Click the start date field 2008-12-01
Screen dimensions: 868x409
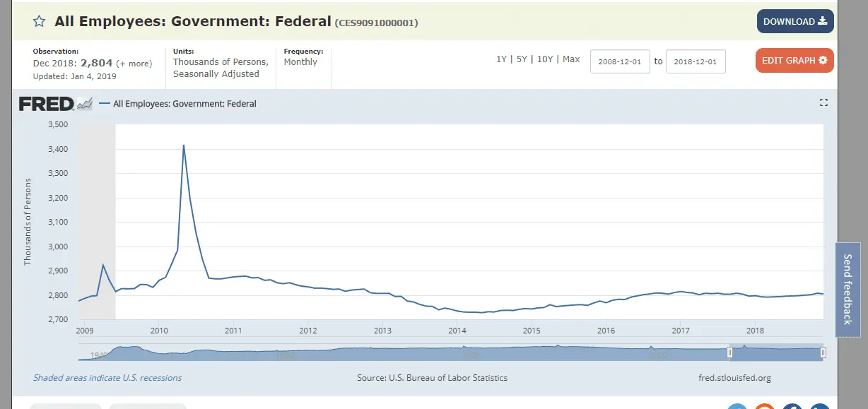[620, 61]
